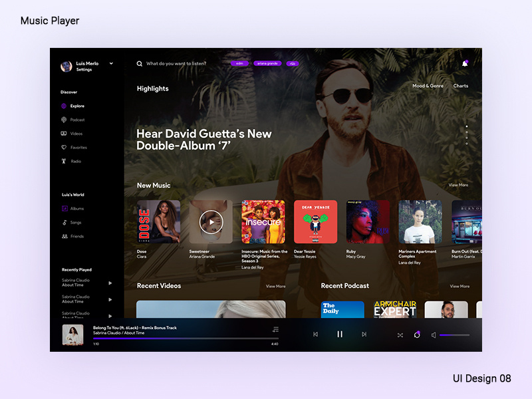Open the Favorites menu item label
Screen dimensions: 532x399
coord(78,148)
